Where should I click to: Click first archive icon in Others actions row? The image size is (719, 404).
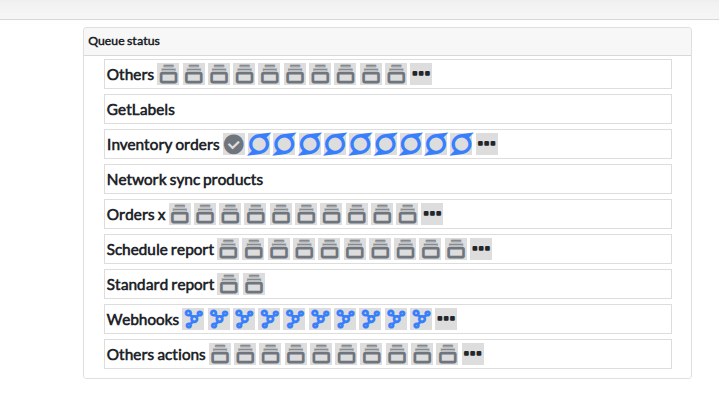(220, 354)
